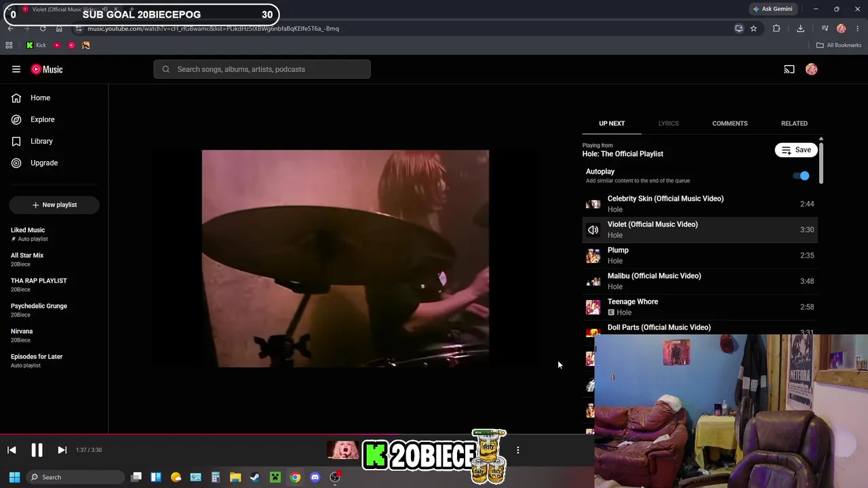This screenshot has width=868, height=488.
Task: Switch to the RELATED tab
Action: pos(794,123)
